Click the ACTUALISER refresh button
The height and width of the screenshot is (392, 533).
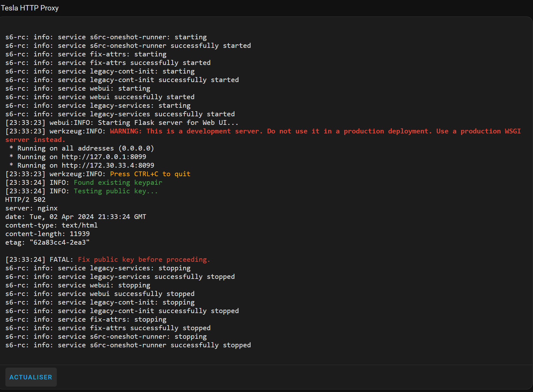coord(31,377)
